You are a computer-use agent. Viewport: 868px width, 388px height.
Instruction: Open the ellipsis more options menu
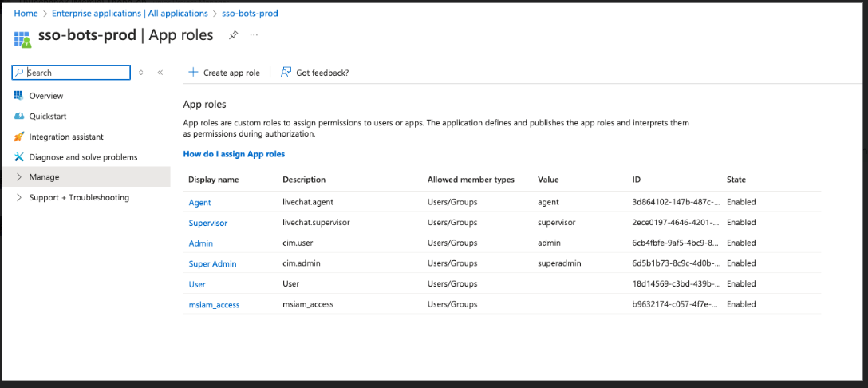pos(254,35)
